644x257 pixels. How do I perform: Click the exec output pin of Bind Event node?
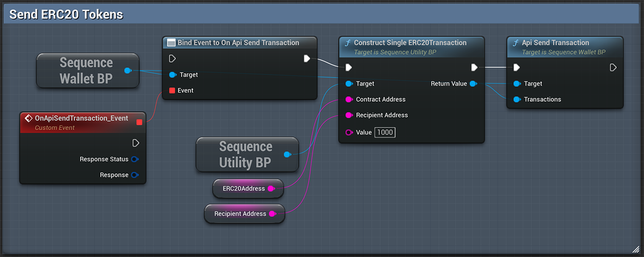[307, 59]
